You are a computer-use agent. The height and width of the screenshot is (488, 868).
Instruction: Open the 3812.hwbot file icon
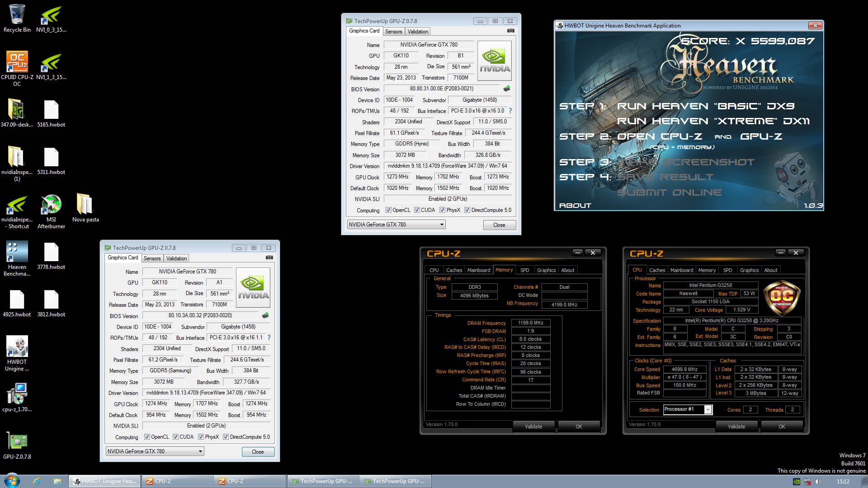[51, 303]
